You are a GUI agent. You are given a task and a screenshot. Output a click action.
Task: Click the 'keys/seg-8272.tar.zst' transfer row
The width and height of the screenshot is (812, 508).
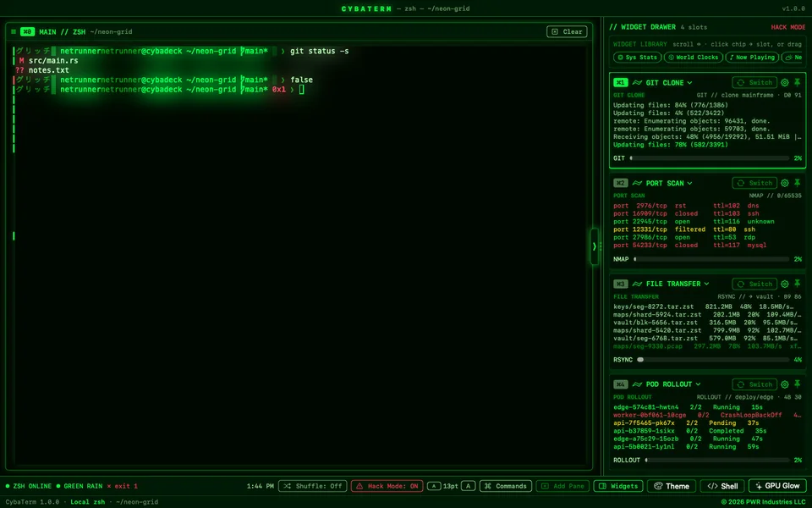coord(704,306)
